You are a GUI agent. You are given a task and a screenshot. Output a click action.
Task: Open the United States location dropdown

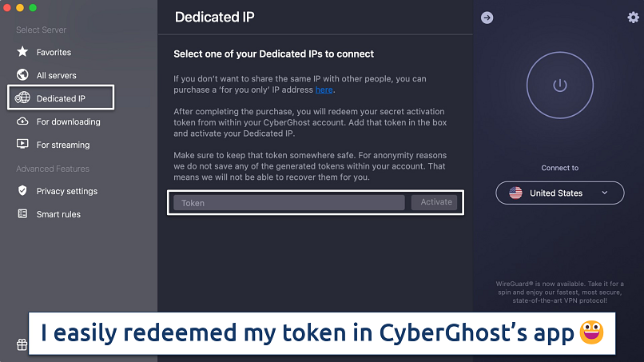tap(559, 193)
